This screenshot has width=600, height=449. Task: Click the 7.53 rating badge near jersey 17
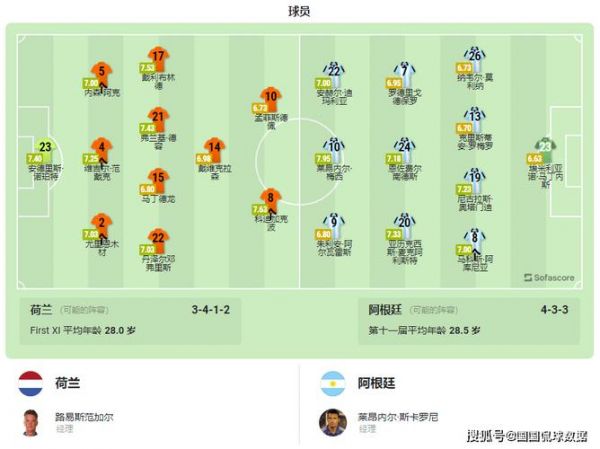[x=148, y=68]
